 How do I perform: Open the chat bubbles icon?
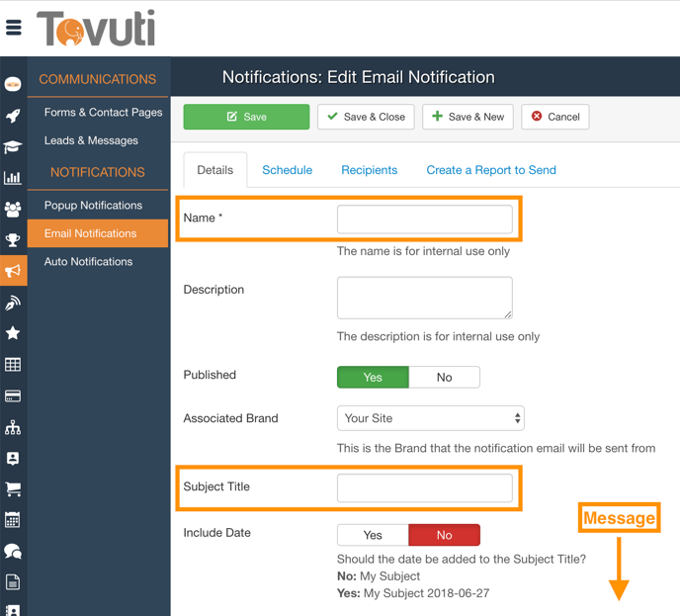(x=13, y=551)
